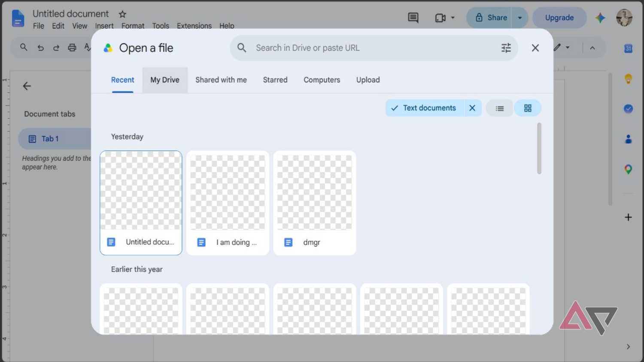The image size is (644, 362).
Task: Switch to My Drive tab
Action: coord(165,80)
